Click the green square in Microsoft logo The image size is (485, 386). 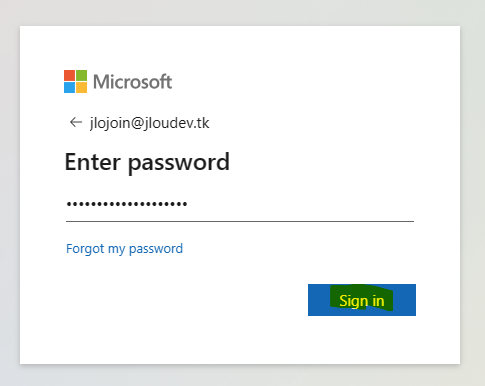point(81,75)
